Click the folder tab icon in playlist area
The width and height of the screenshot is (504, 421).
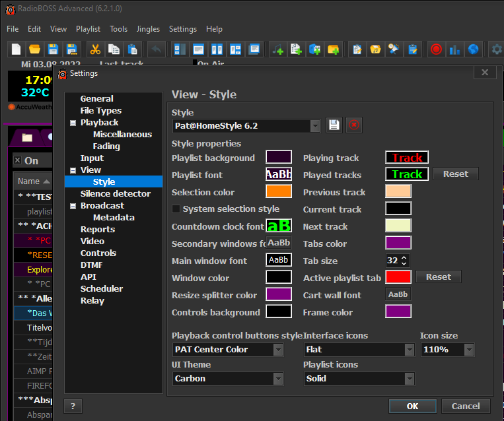pos(27,137)
